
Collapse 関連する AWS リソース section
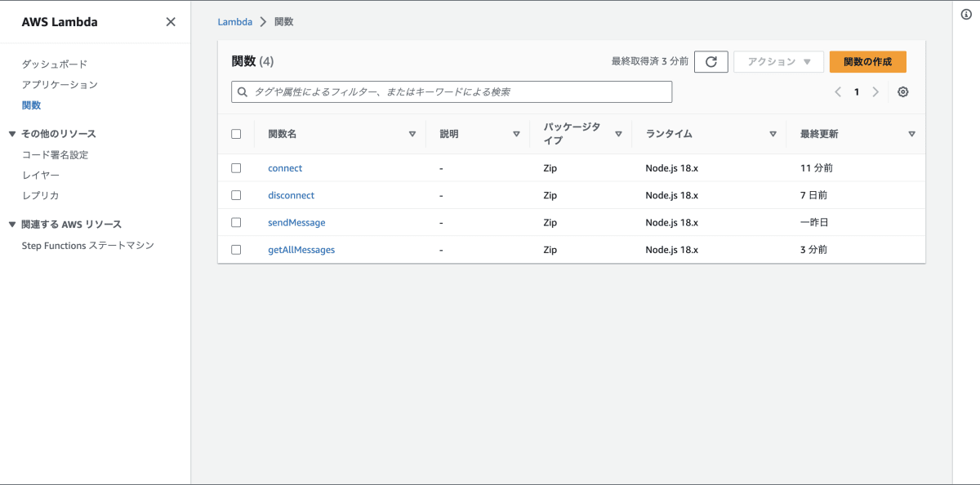[12, 225]
